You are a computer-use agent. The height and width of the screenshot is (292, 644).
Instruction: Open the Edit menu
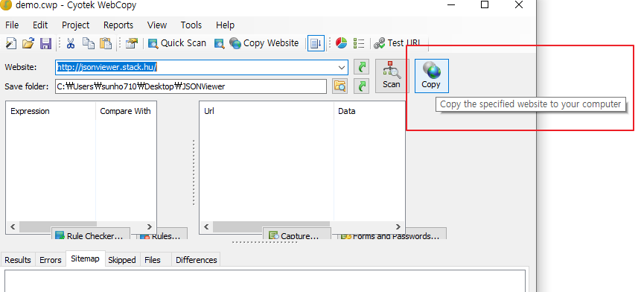40,25
